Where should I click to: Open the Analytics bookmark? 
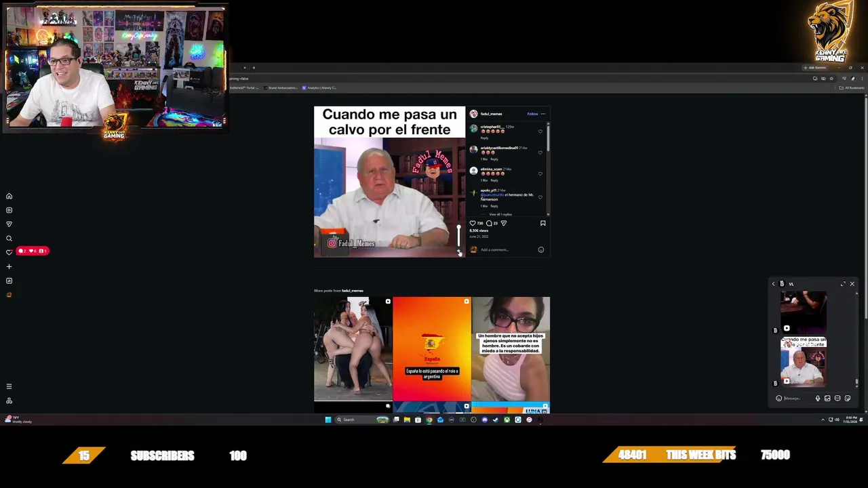[x=319, y=87]
